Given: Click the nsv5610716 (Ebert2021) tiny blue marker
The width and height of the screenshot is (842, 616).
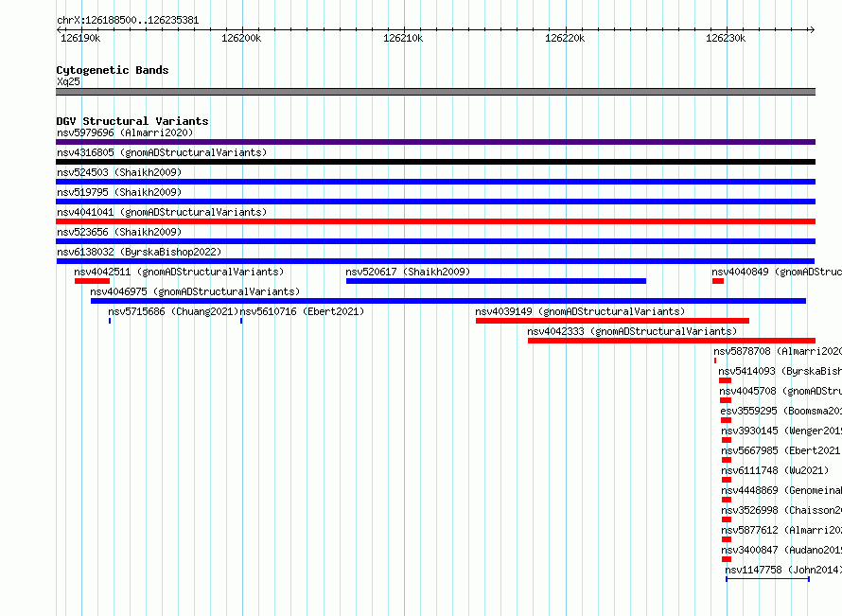Looking at the screenshot, I should click(241, 321).
